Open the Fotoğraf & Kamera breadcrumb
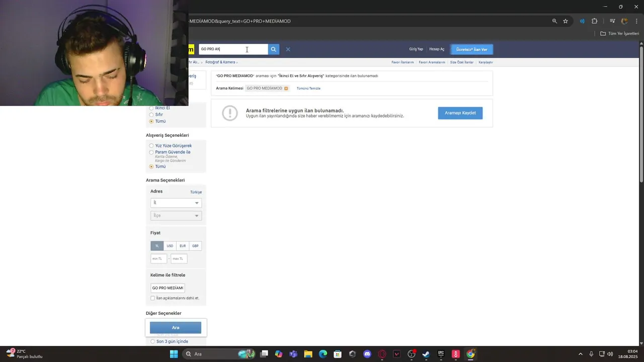Viewport: 644px width, 362px height. [220, 62]
